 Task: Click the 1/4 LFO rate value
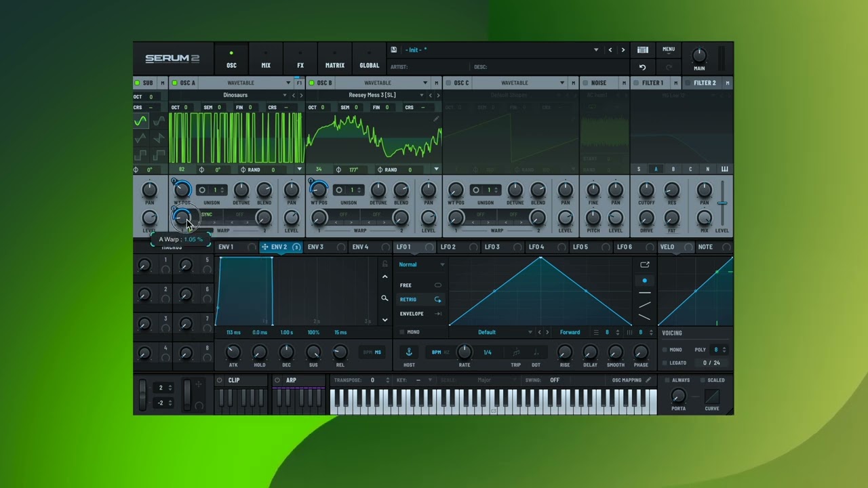(x=487, y=352)
